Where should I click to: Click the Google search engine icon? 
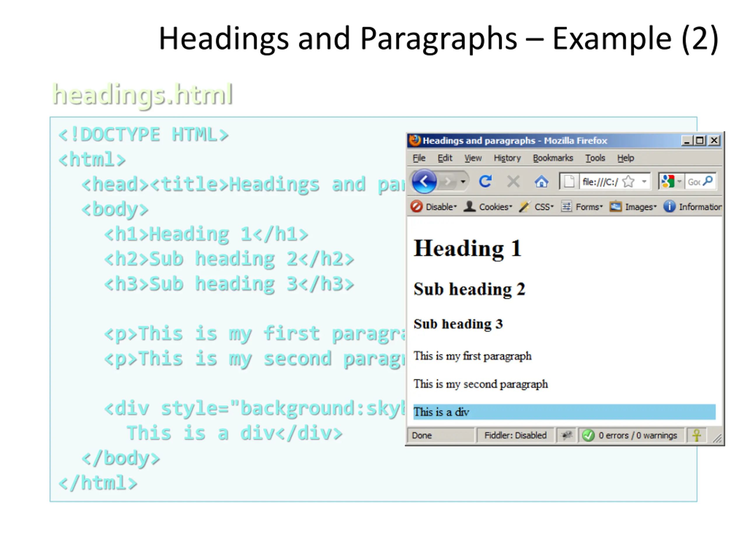(x=668, y=182)
